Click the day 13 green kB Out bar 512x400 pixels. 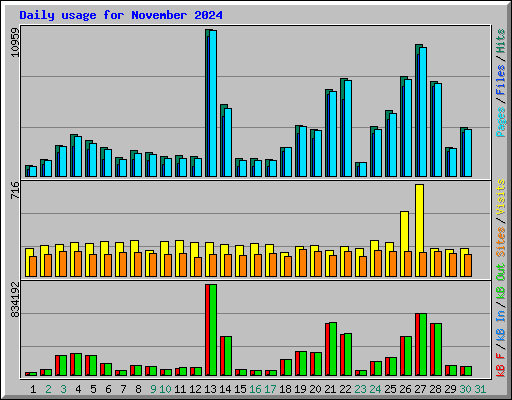click(x=213, y=330)
